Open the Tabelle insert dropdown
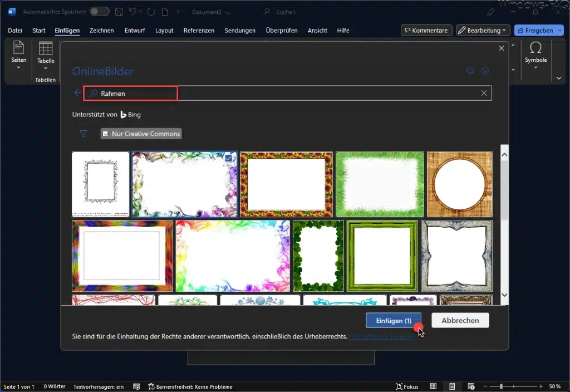Viewport: 570px width, 392px height. pos(46,56)
